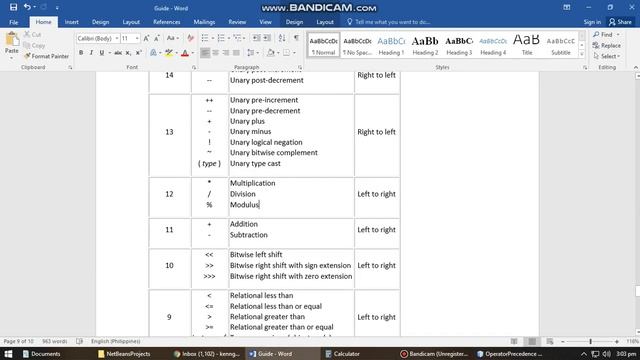Open the proofing errors status icon
Image resolution: width=640 pixels, height=360 pixels.
[80, 341]
